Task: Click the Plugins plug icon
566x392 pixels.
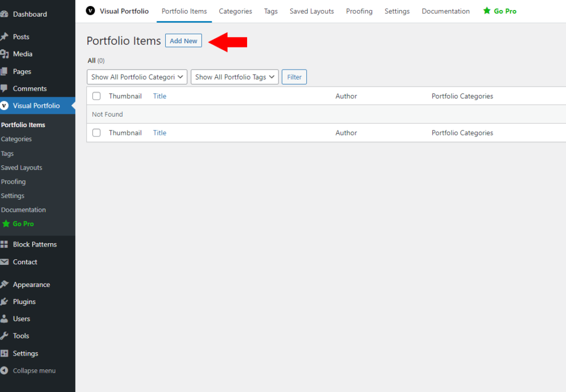Action: coord(4,301)
